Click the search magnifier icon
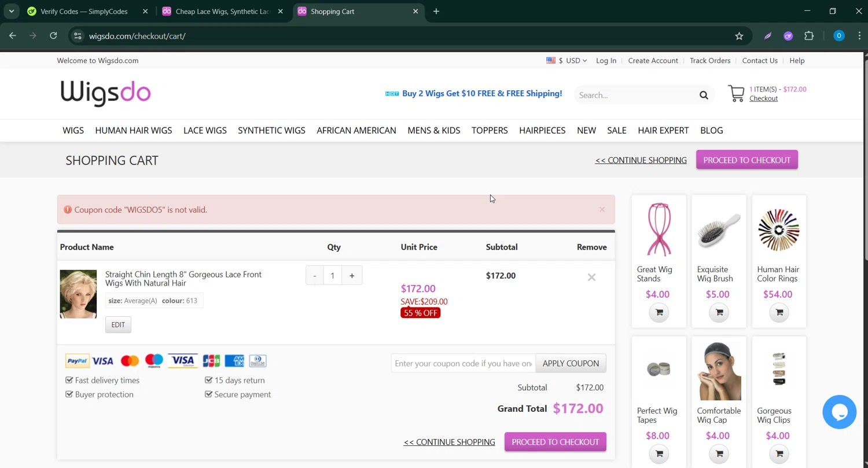This screenshot has height=468, width=868. pos(704,95)
